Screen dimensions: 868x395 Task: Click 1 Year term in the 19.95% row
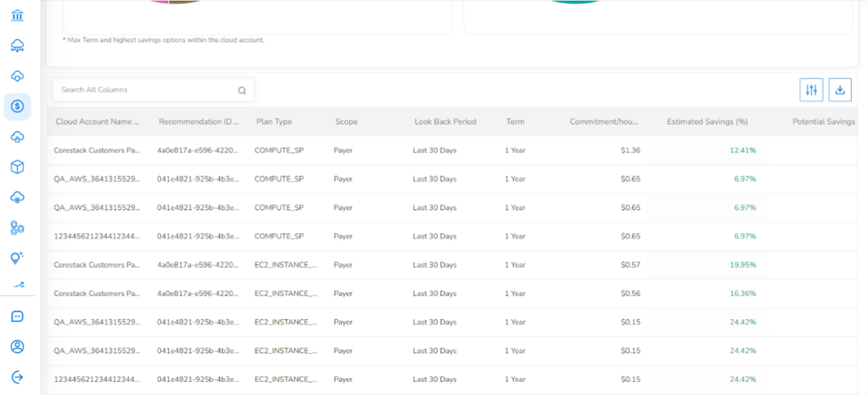click(515, 265)
